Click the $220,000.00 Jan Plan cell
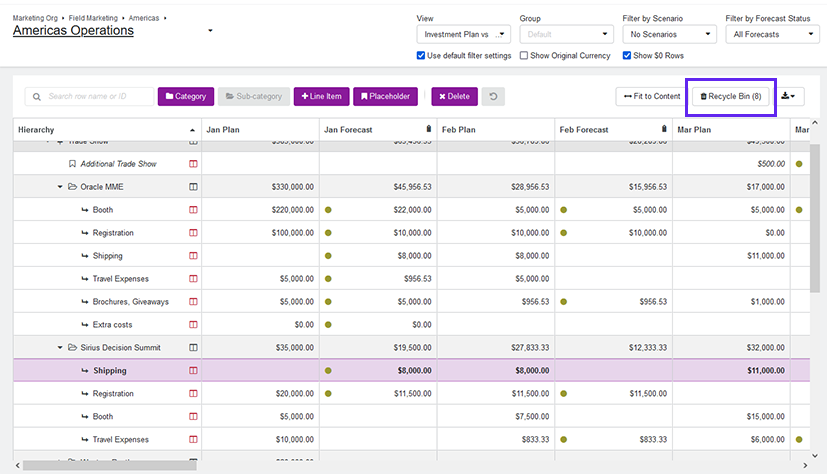Image resolution: width=827 pixels, height=474 pixels. coord(260,210)
